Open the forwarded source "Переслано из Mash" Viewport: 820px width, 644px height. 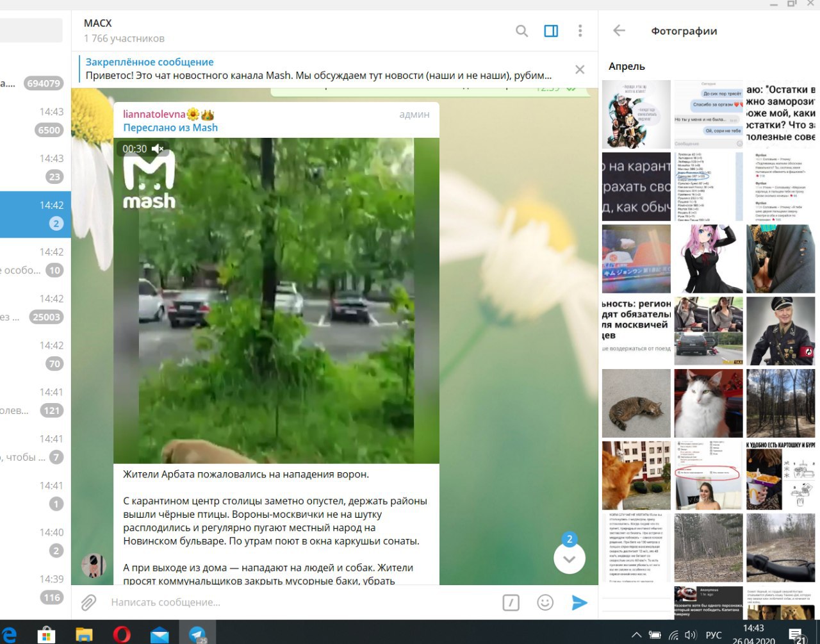170,128
